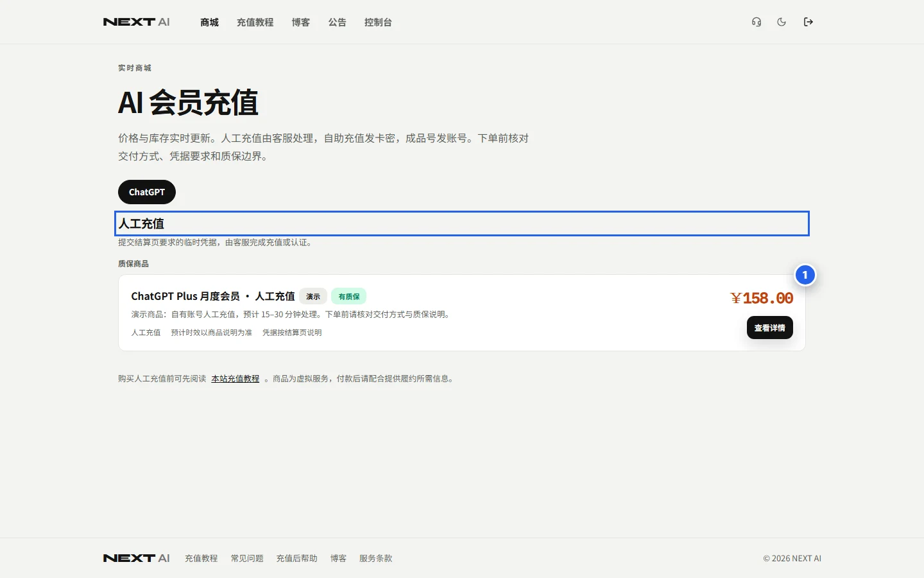Click the 查看详情 button
The image size is (924, 578).
click(770, 328)
